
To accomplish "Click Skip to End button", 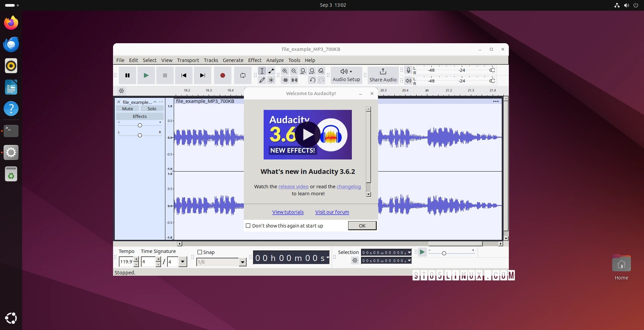I will click(x=202, y=75).
